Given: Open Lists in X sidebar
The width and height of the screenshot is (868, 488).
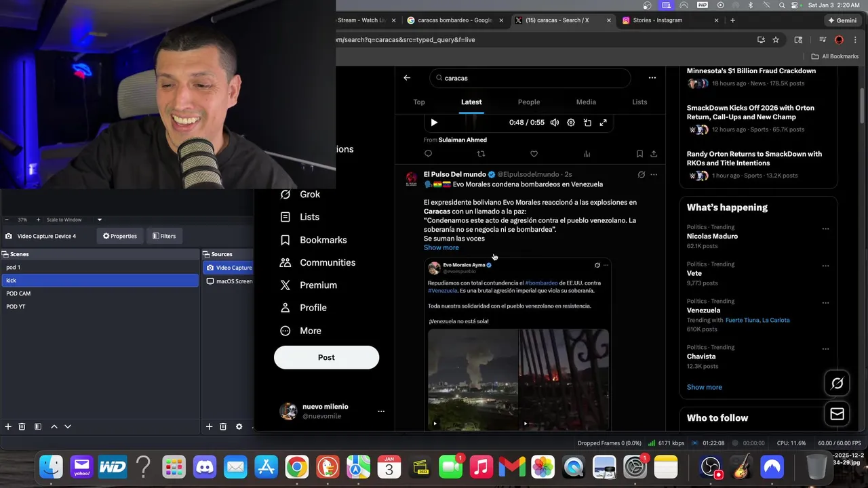Looking at the screenshot, I should (300, 217).
